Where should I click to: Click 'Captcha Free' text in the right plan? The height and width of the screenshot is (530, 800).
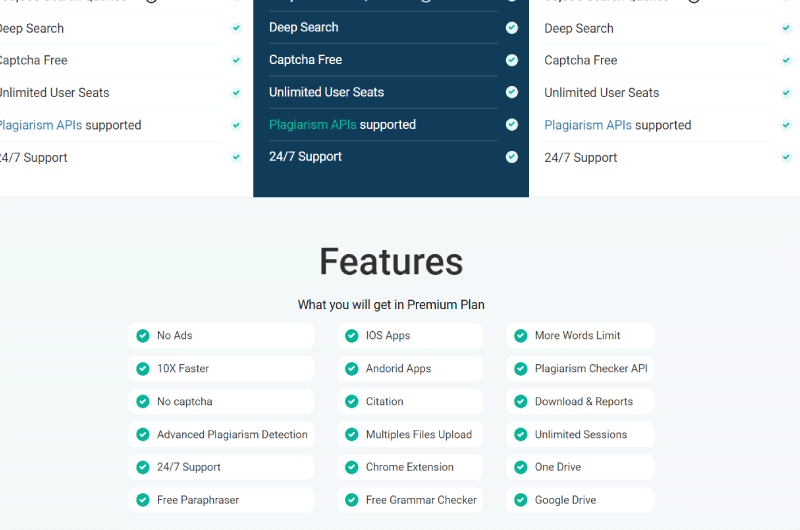pos(581,61)
